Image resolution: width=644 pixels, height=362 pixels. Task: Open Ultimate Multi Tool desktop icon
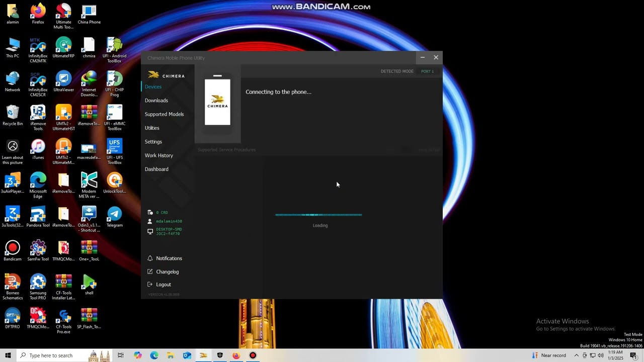63,16
